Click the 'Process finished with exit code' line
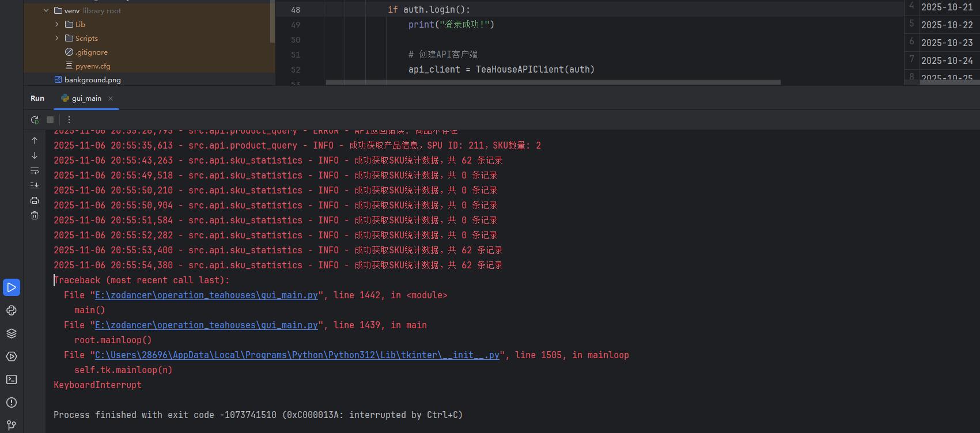 [x=258, y=415]
